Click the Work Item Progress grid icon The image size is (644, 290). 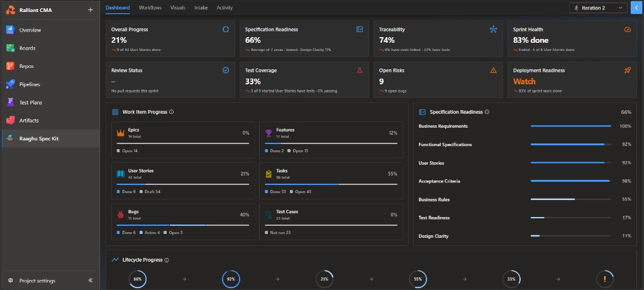(x=115, y=112)
